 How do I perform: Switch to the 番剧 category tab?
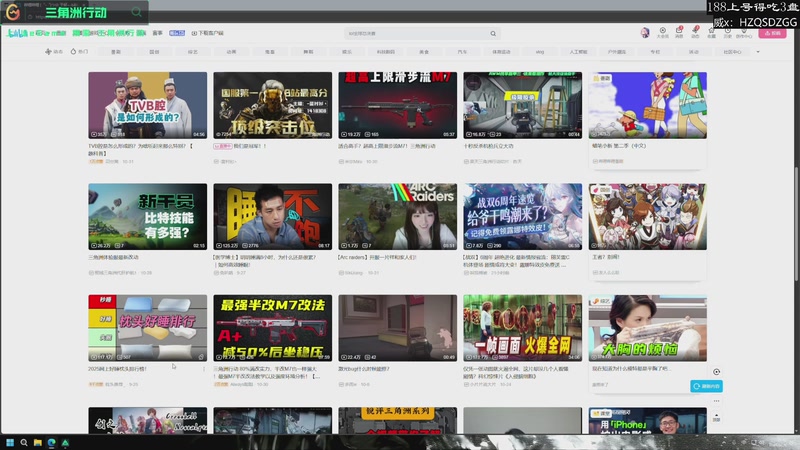(116, 52)
